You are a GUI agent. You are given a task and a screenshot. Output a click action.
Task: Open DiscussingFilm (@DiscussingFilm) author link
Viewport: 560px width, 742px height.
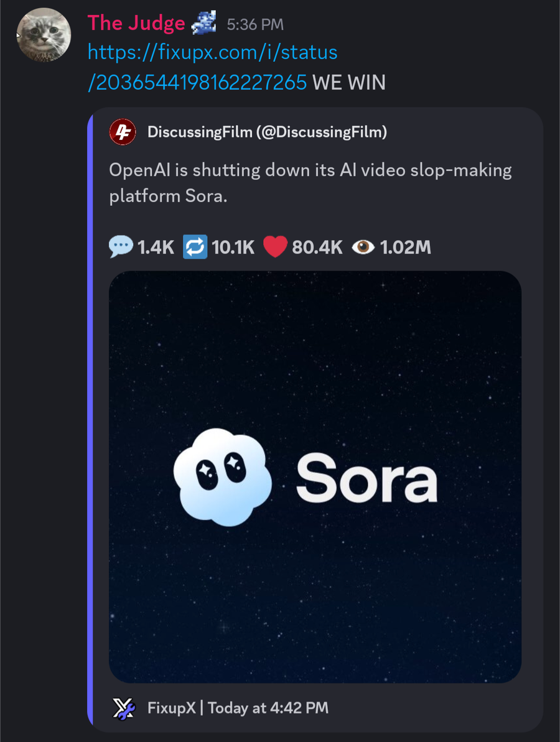(267, 132)
